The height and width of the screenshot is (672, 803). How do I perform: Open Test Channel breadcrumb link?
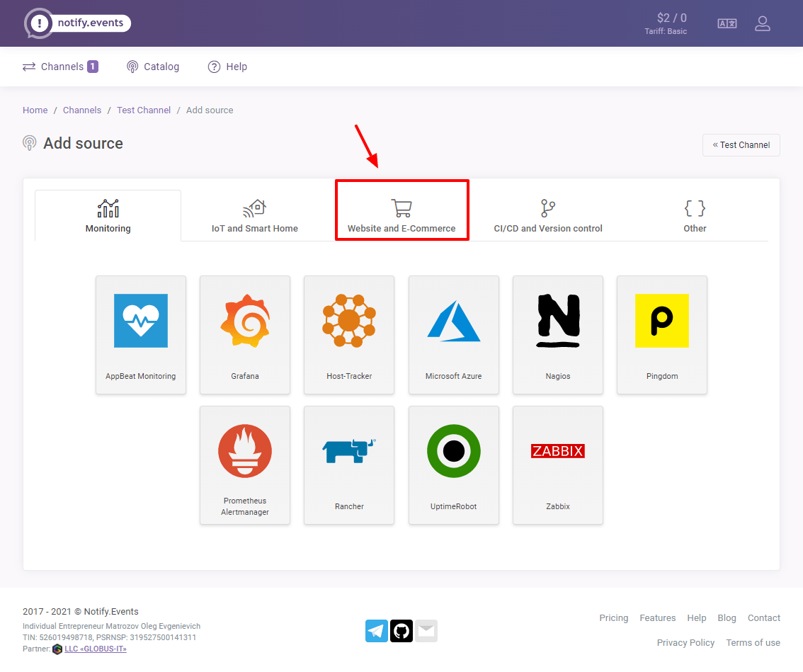pos(143,110)
